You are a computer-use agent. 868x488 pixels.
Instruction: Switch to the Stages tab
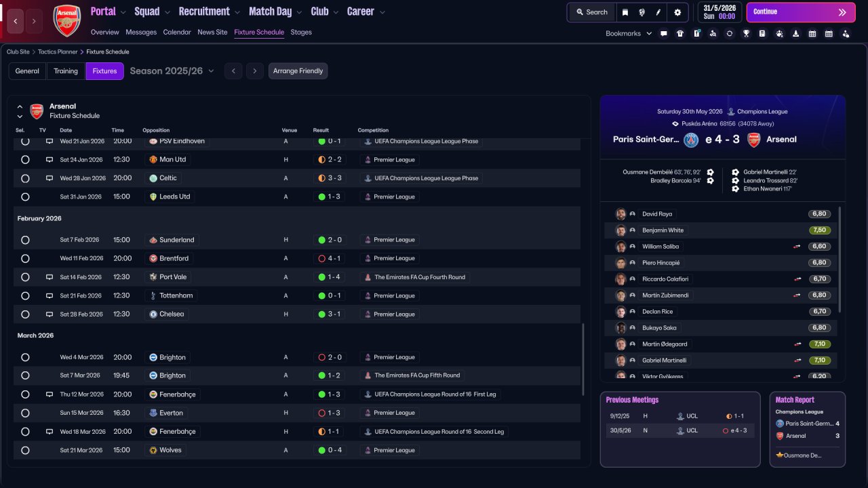point(301,32)
